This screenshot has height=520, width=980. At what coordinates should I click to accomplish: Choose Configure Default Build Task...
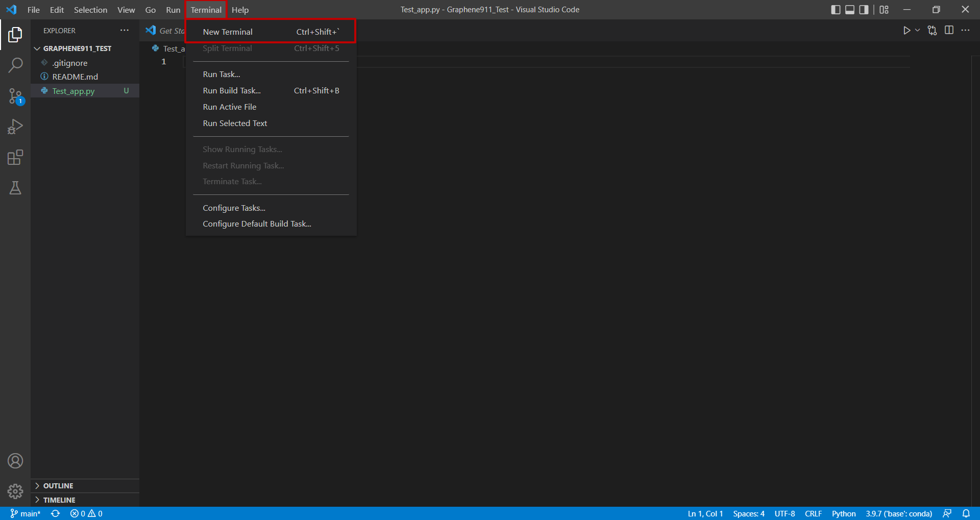click(x=271, y=224)
